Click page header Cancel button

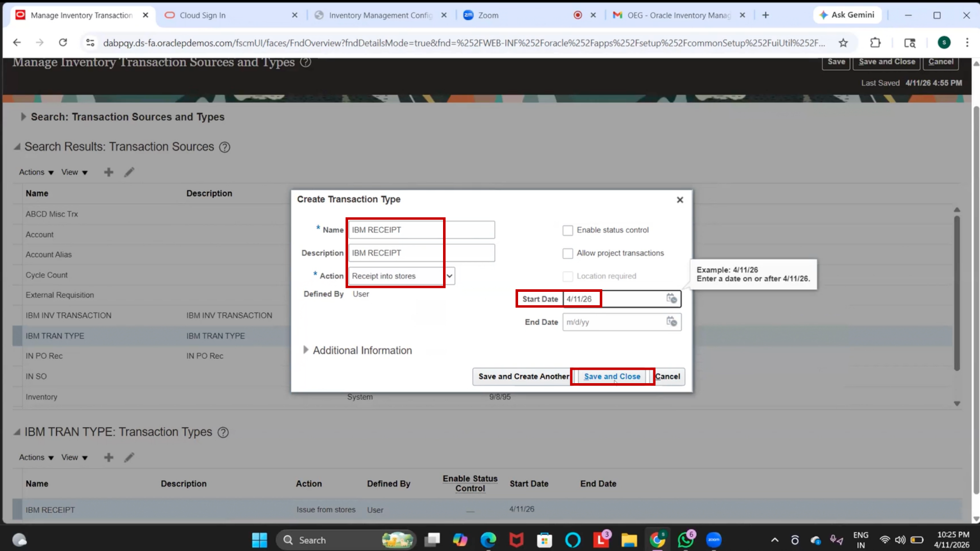[941, 62]
